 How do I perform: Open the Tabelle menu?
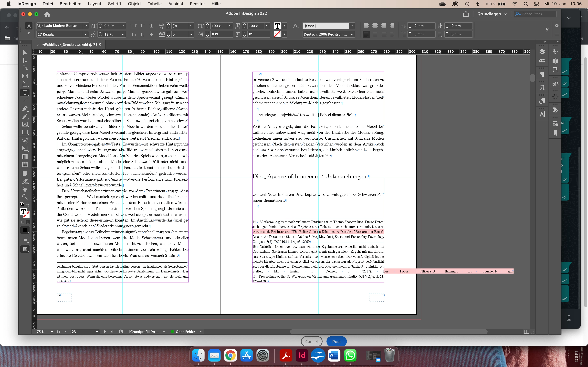tap(155, 4)
